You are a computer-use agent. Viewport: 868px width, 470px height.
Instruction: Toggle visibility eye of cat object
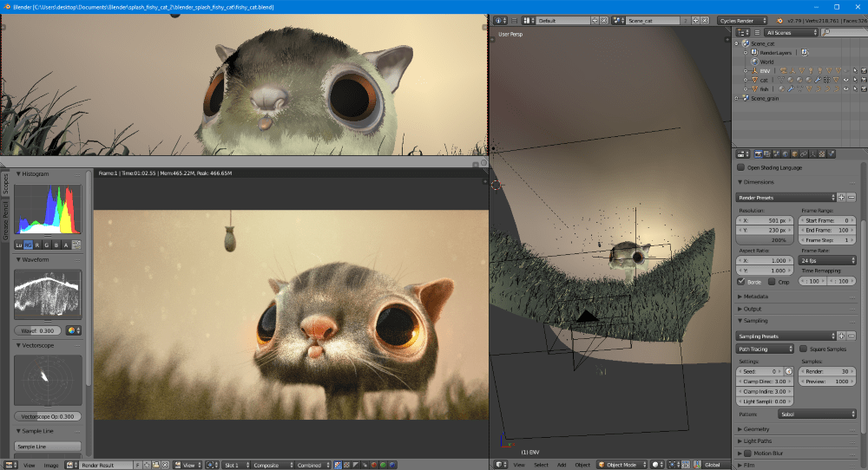point(845,80)
